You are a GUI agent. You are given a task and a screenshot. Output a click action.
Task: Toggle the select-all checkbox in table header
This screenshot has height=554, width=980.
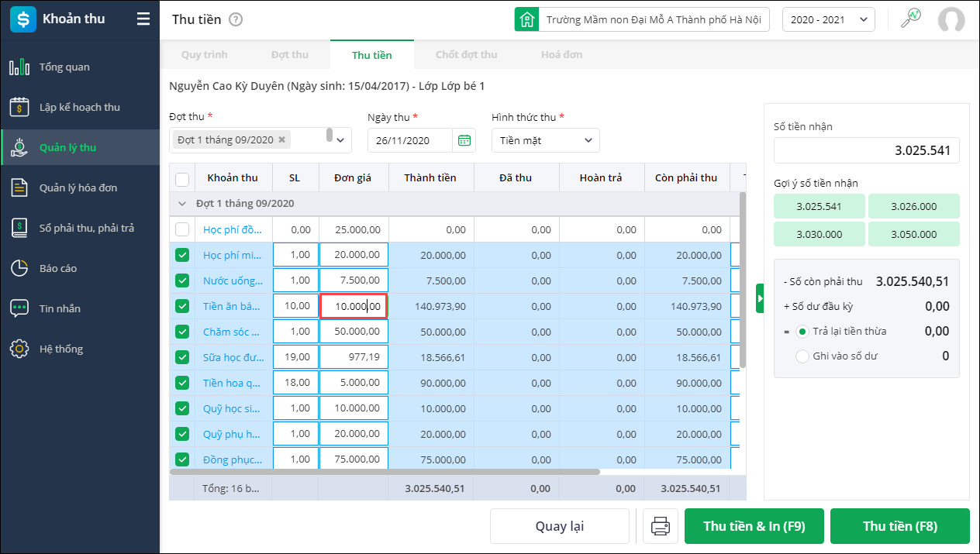point(182,179)
